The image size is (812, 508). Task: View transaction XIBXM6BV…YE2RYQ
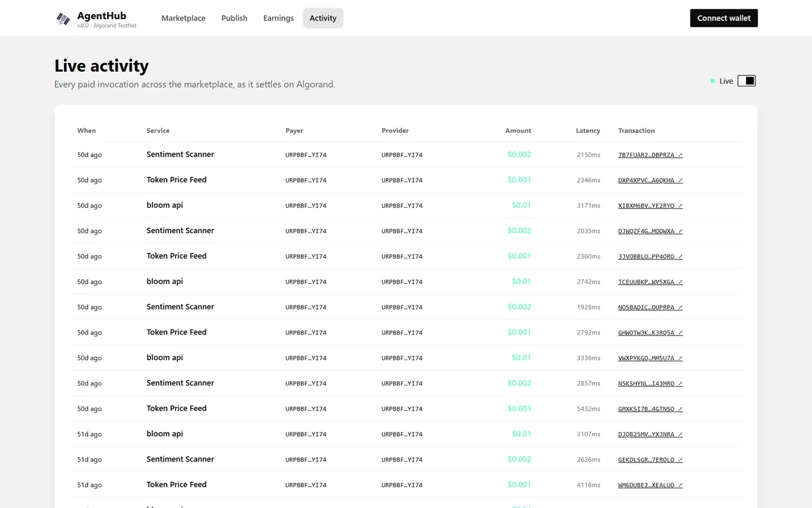click(650, 206)
